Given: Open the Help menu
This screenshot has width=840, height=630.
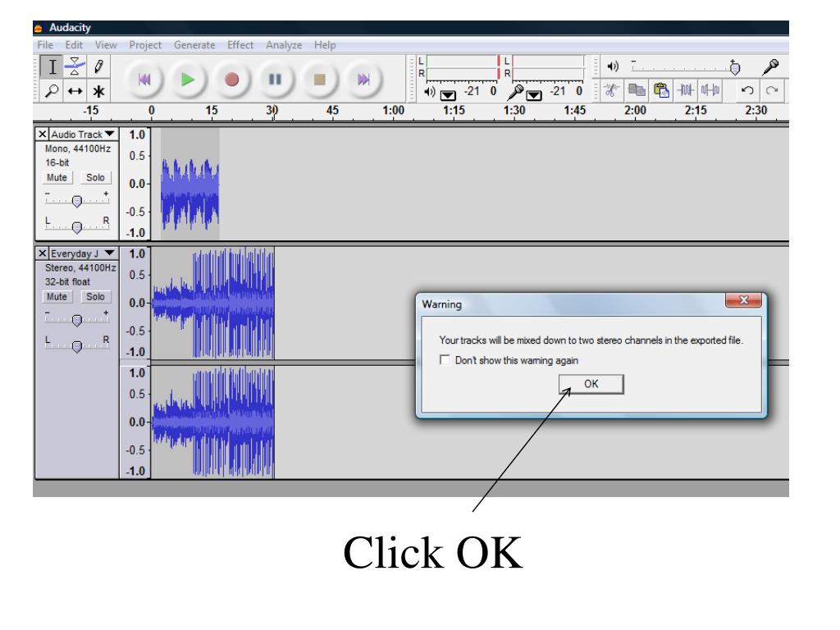Looking at the screenshot, I should (325, 45).
